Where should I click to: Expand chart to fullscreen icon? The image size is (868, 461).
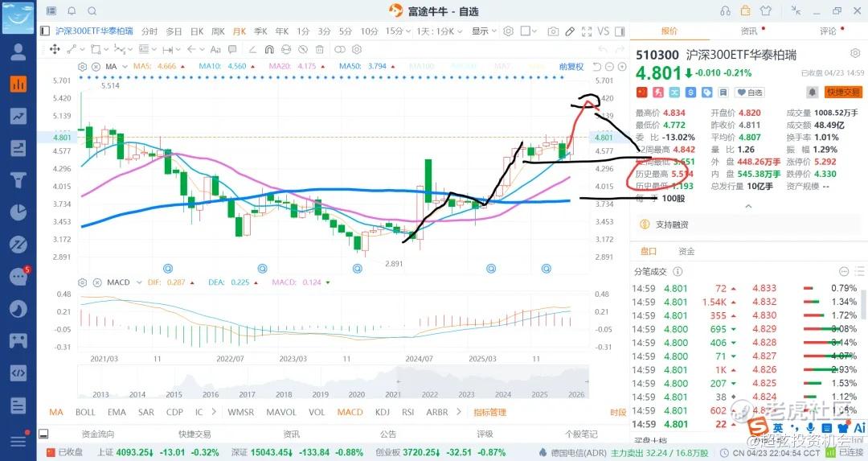(x=587, y=31)
